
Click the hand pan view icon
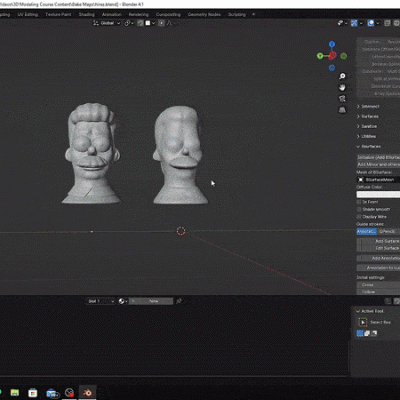pyautogui.click(x=342, y=87)
